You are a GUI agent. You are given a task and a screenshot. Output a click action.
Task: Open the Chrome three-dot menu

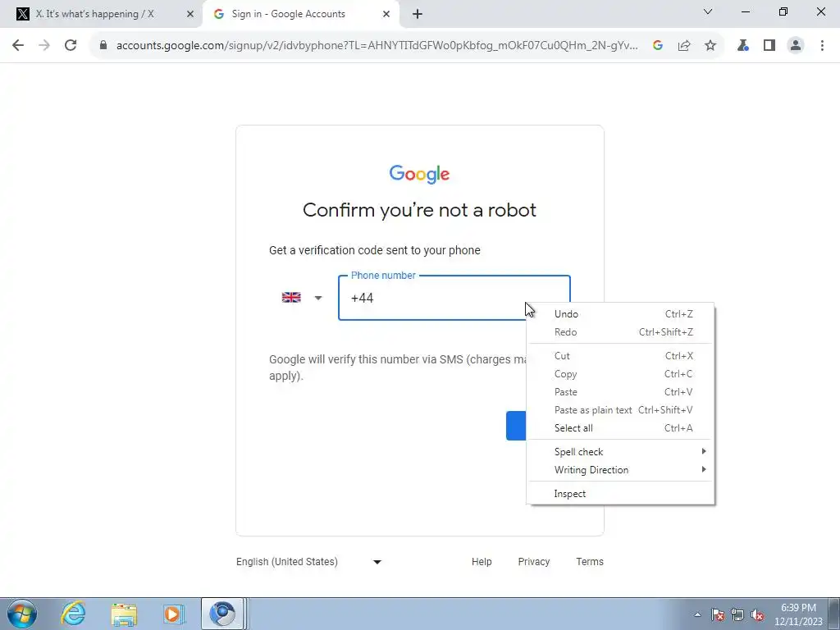(x=822, y=46)
